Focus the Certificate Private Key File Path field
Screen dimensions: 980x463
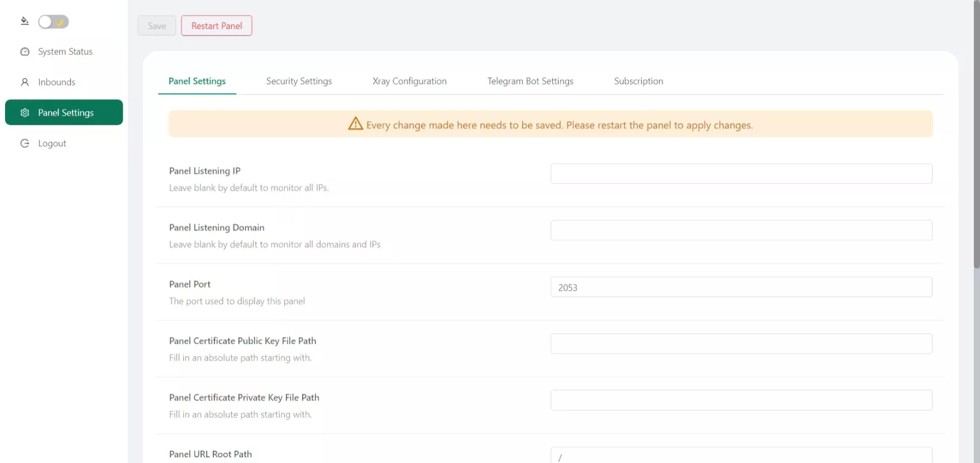click(x=742, y=401)
